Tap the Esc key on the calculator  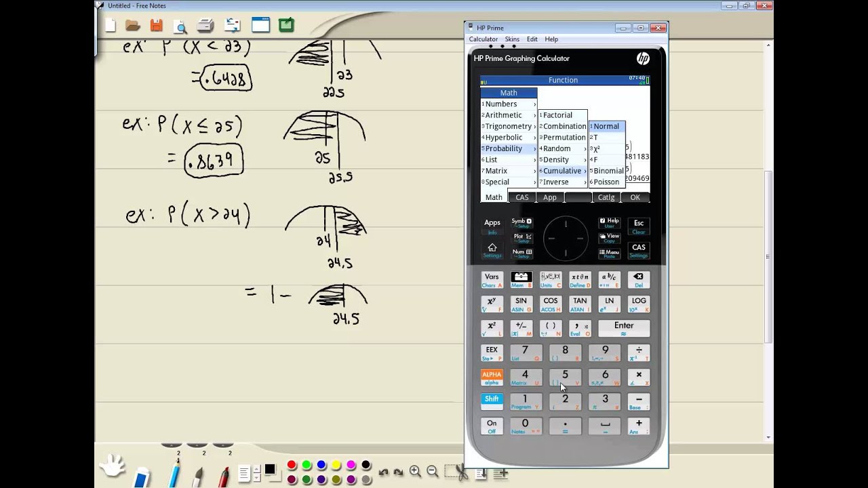[x=638, y=226]
